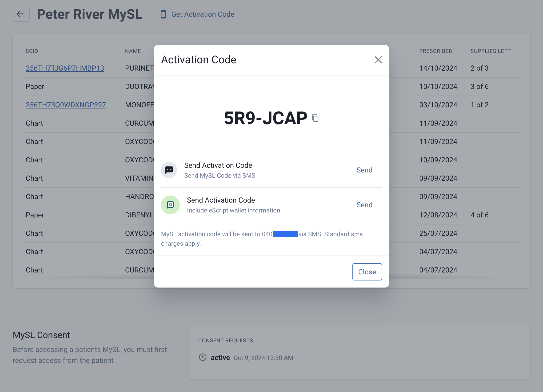Select the Paper row for DUOTRAV
543x392 pixels.
pyautogui.click(x=72, y=86)
